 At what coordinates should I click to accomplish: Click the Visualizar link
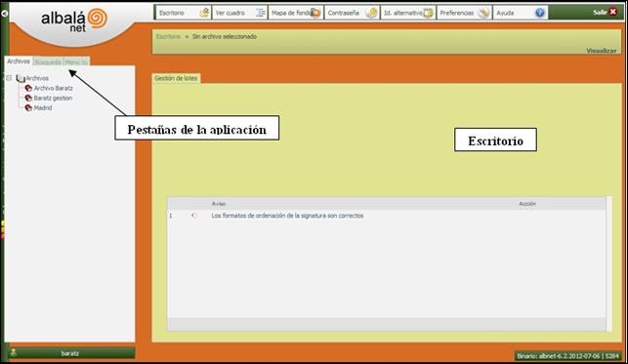pos(602,51)
